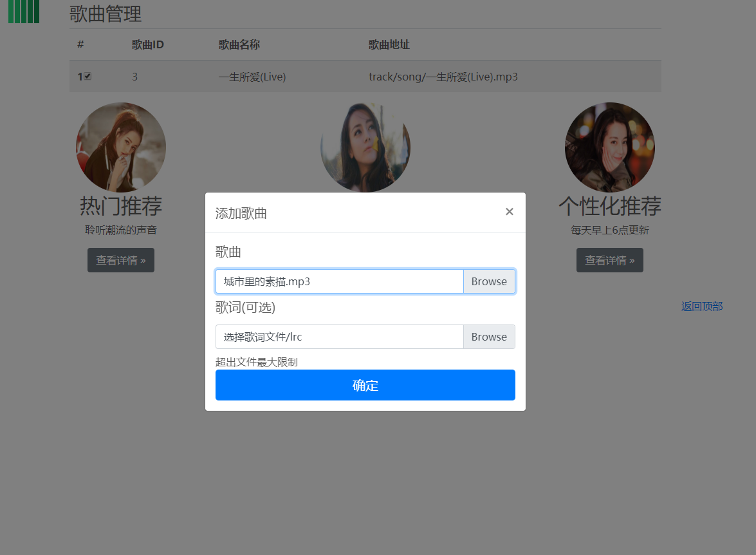Click the lyrics Browse button
Screen dimensions: 756x555
[x=488, y=337]
